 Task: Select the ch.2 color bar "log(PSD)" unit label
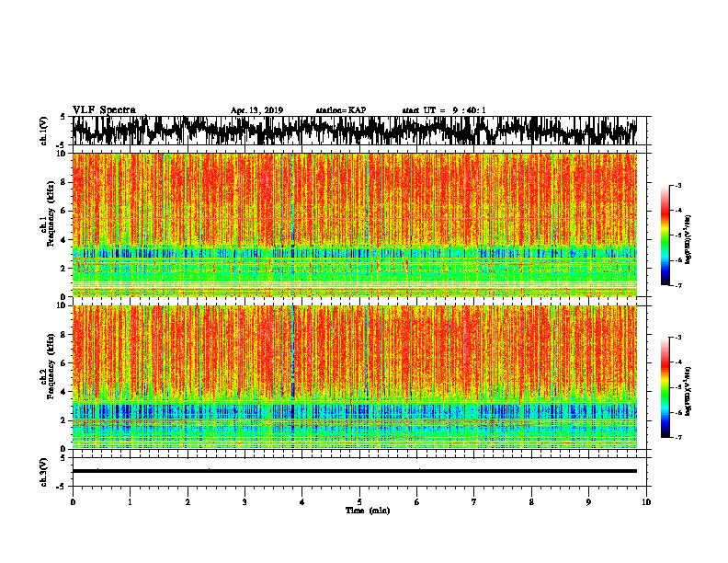click(x=688, y=392)
